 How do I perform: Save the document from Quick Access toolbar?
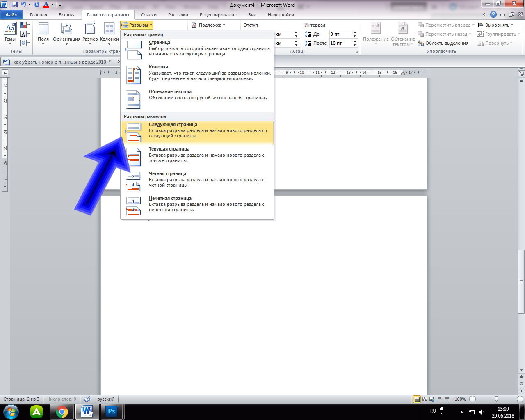[15, 5]
